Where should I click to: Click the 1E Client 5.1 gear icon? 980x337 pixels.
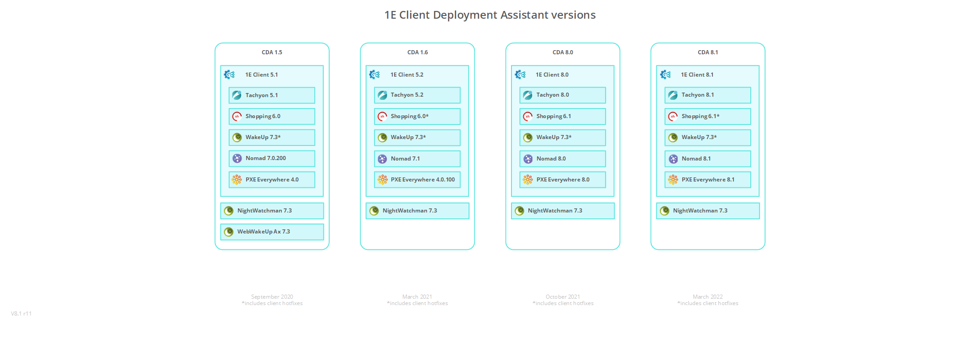229,74
